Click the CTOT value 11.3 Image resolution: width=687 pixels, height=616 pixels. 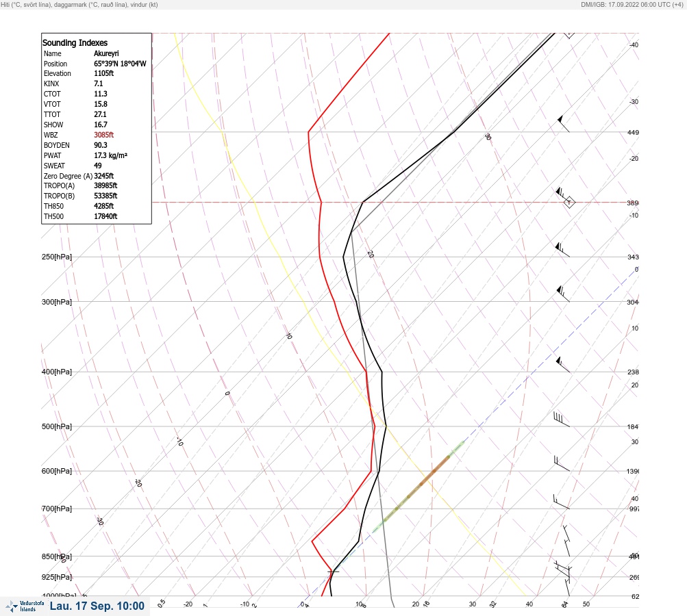[x=100, y=94]
